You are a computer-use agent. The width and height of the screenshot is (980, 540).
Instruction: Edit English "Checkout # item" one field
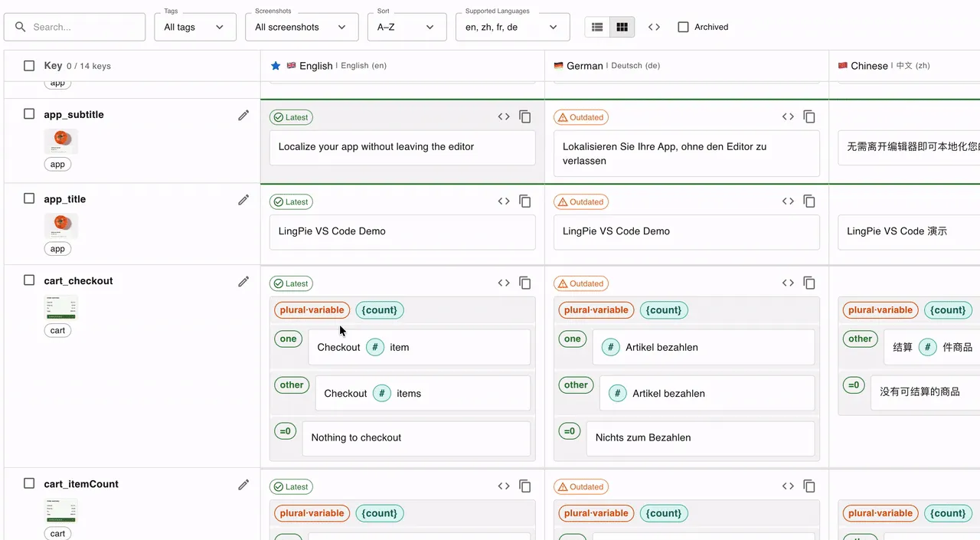click(419, 347)
